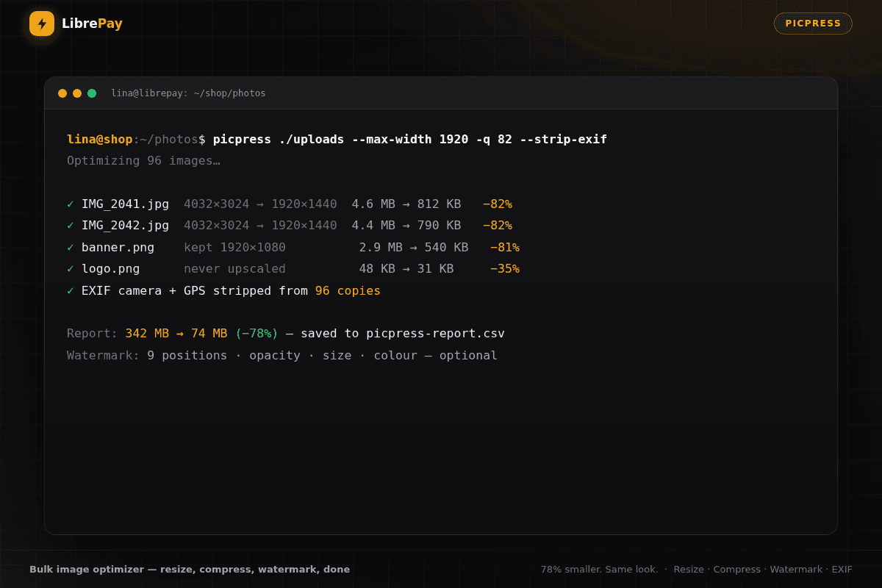Click the "Watermark:" label

tap(104, 356)
